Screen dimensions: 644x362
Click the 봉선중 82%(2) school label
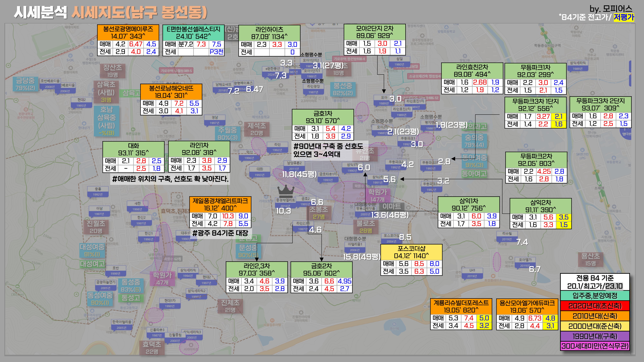coord(343,89)
